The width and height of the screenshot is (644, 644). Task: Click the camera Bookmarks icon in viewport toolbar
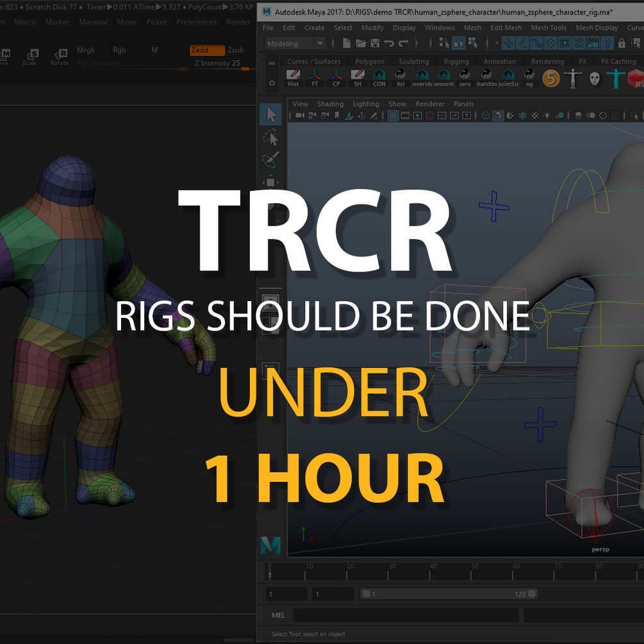337,116
